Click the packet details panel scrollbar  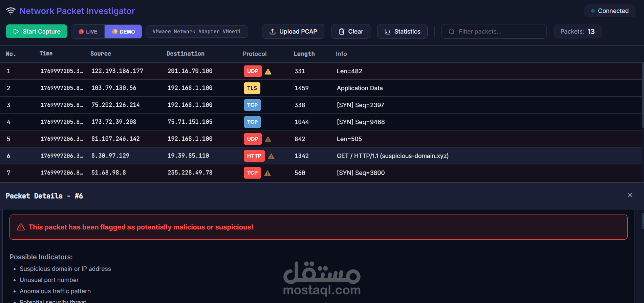pos(642,221)
